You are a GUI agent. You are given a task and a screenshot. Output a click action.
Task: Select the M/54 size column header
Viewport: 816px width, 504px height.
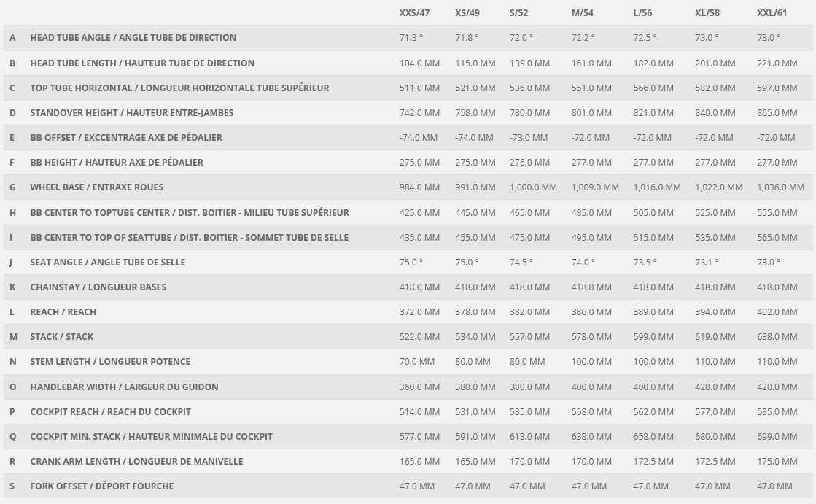point(583,13)
